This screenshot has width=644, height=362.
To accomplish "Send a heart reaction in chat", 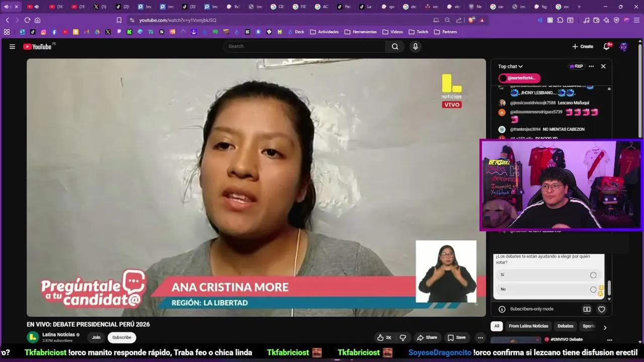I will 601,309.
